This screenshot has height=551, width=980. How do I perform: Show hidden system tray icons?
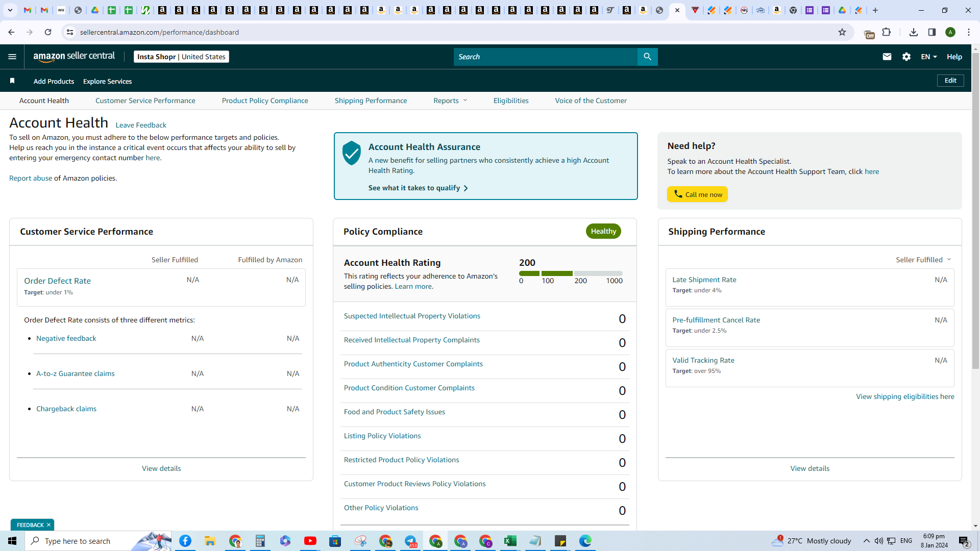tap(866, 541)
